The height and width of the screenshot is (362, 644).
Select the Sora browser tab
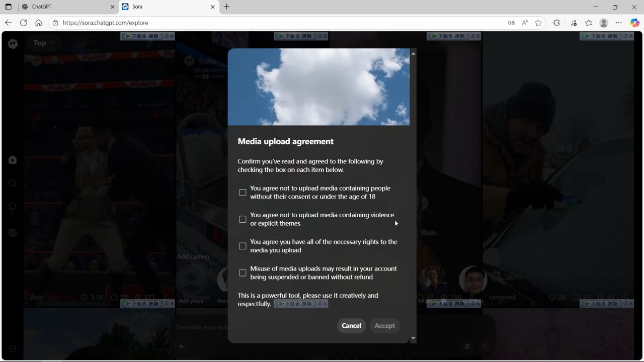click(x=169, y=7)
